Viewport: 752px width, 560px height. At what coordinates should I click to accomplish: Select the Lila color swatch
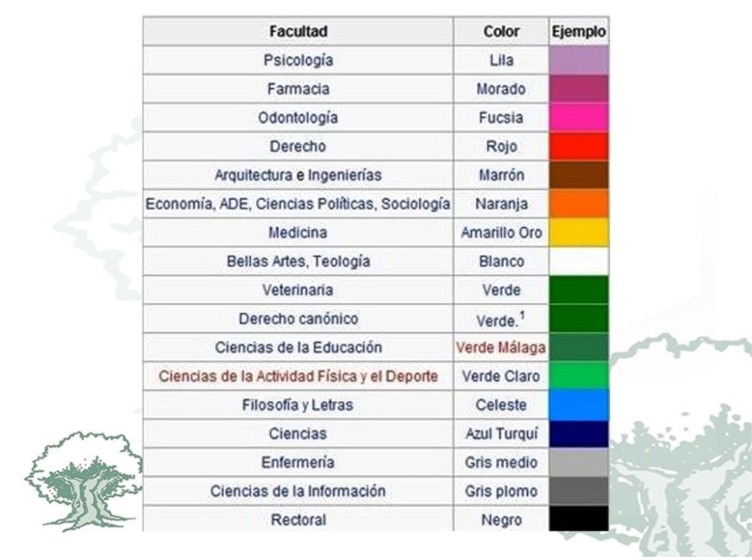578,60
